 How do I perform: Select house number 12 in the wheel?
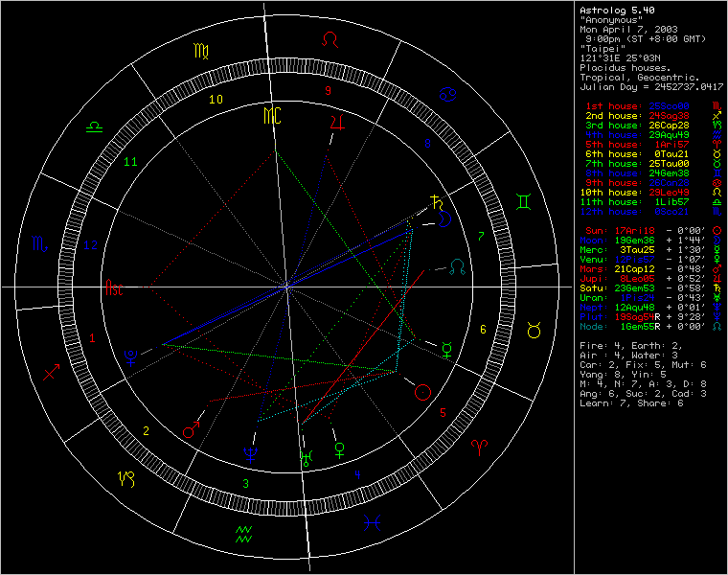point(91,245)
